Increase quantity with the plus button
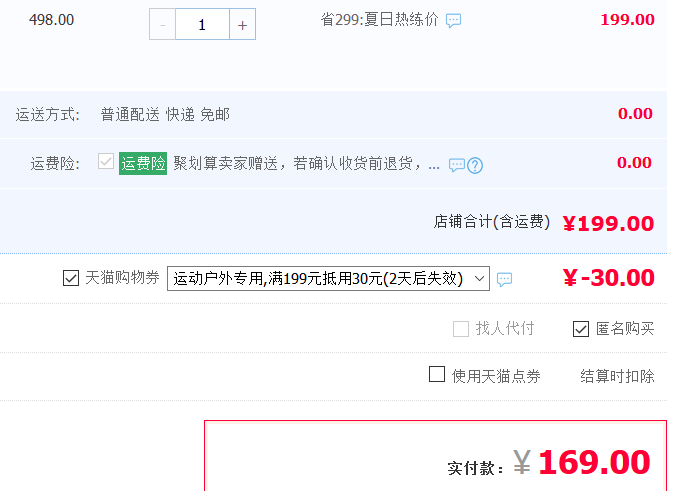Viewport: 680px width, 491px height. [242, 25]
